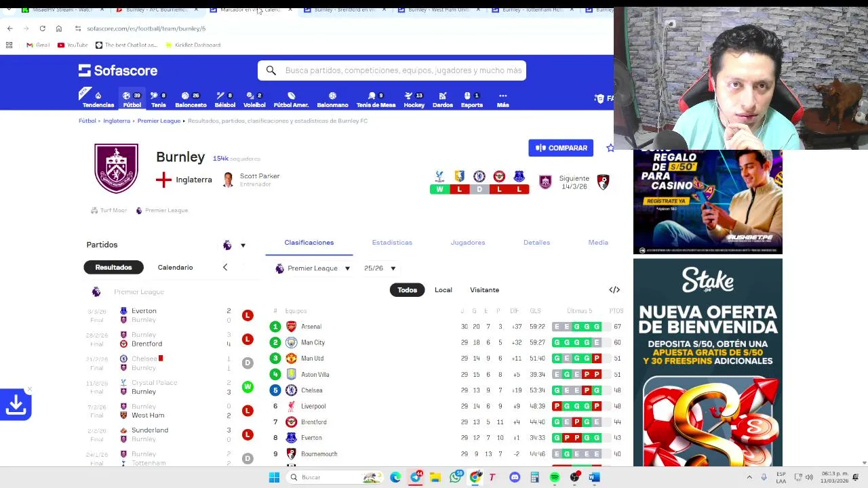Click the Inglaterra breadcrumb link
The image size is (868, 488).
[x=117, y=121]
